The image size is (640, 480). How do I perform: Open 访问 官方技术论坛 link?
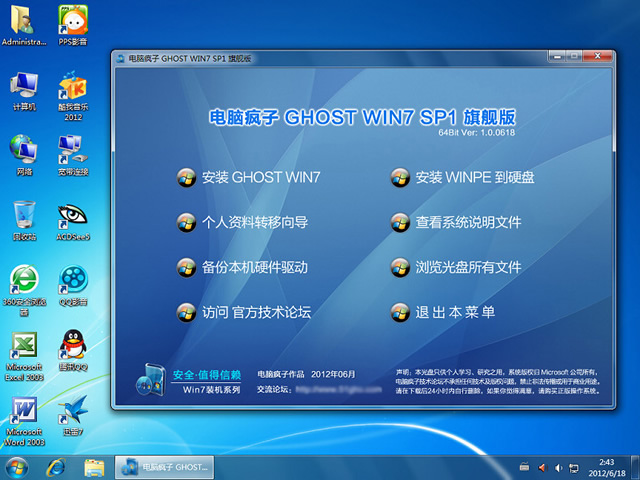[x=256, y=312]
